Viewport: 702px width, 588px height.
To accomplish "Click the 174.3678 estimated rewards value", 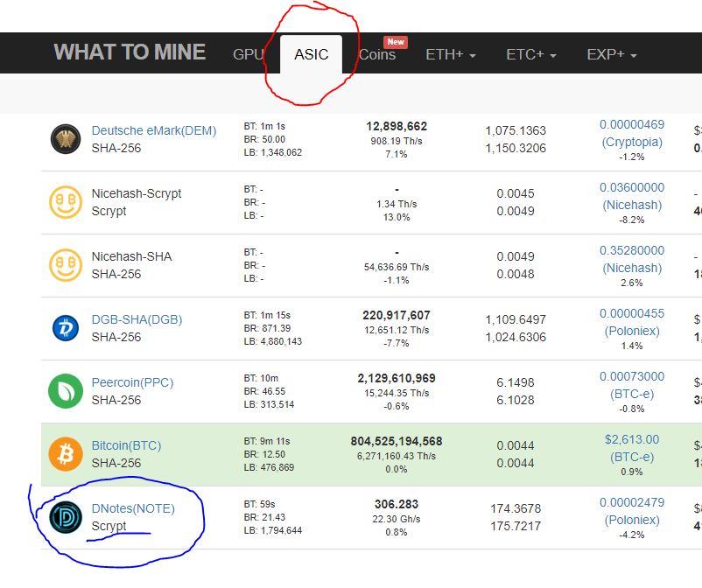I will click(x=516, y=508).
